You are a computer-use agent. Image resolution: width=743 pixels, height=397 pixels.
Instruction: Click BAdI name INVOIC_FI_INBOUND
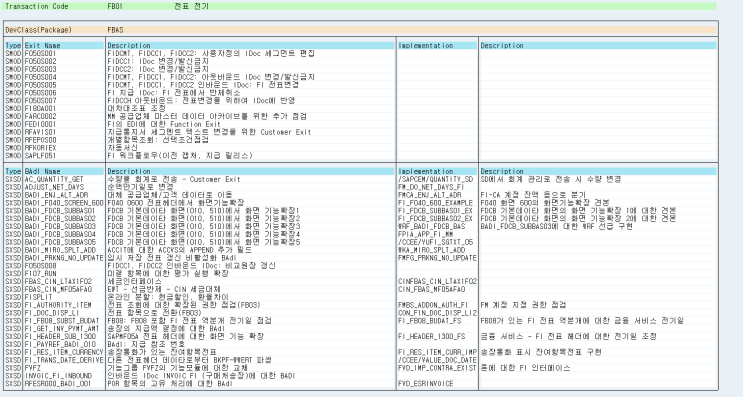(58, 376)
